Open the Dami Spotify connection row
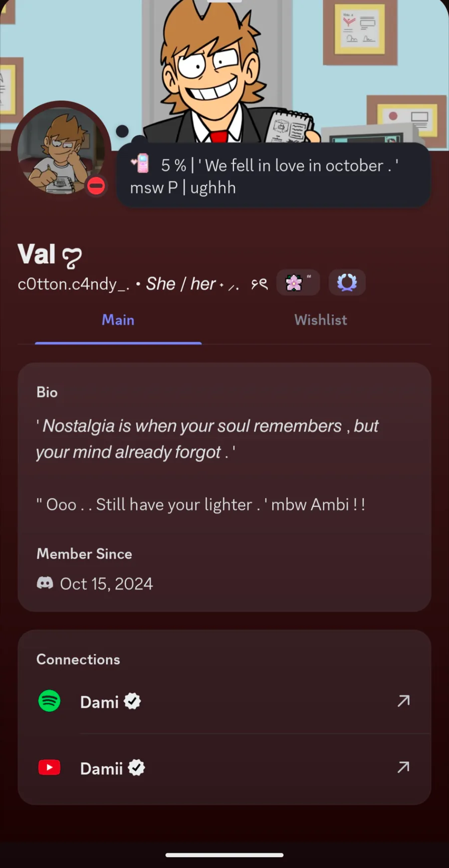449x868 pixels. coord(224,701)
